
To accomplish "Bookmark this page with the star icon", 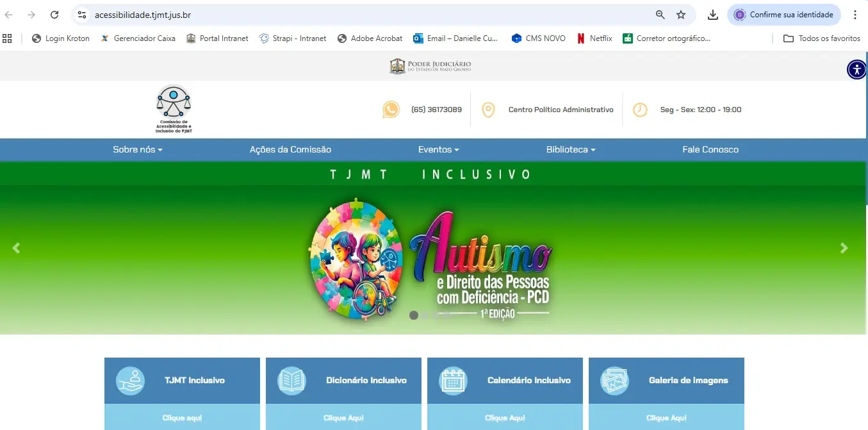I will (681, 15).
